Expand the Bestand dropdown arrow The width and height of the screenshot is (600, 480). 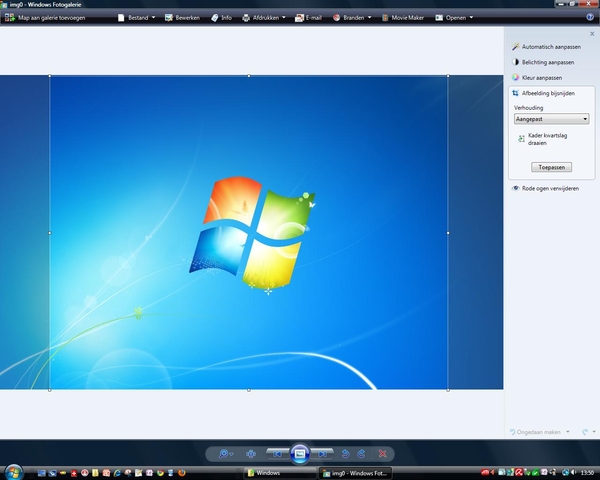(x=153, y=17)
